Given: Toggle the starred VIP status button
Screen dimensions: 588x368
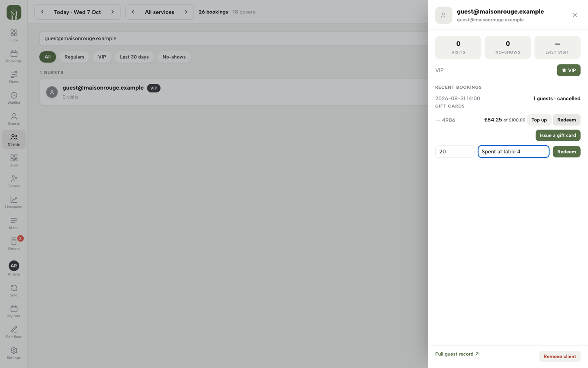Looking at the screenshot, I should click(568, 70).
